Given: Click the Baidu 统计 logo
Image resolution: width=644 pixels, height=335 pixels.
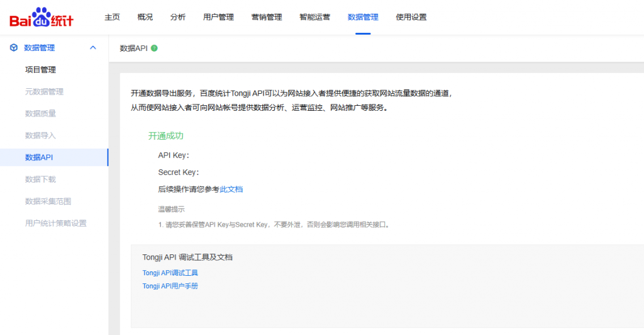Looking at the screenshot, I should [x=42, y=17].
